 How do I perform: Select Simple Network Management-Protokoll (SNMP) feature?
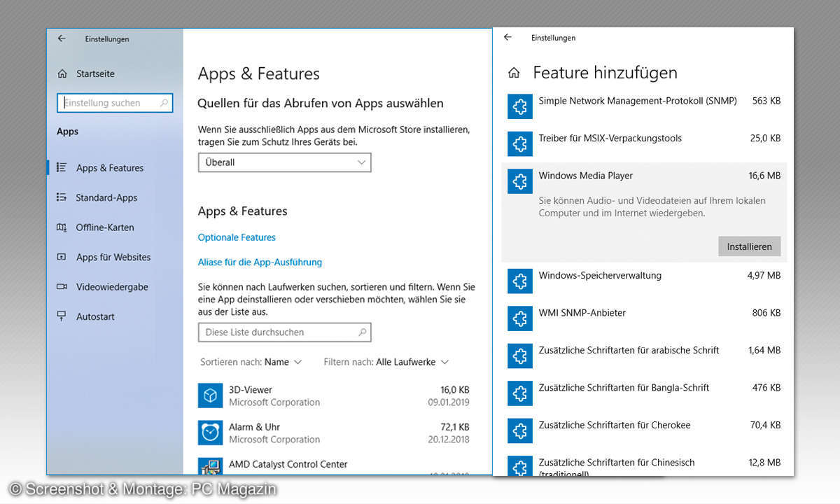tap(638, 101)
